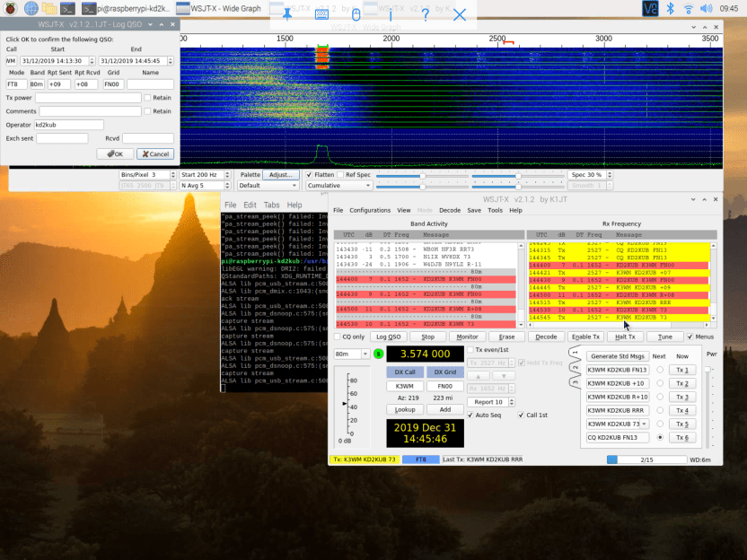Open the Raspberry Pi main menu
747x560 pixels.
[x=8, y=9]
